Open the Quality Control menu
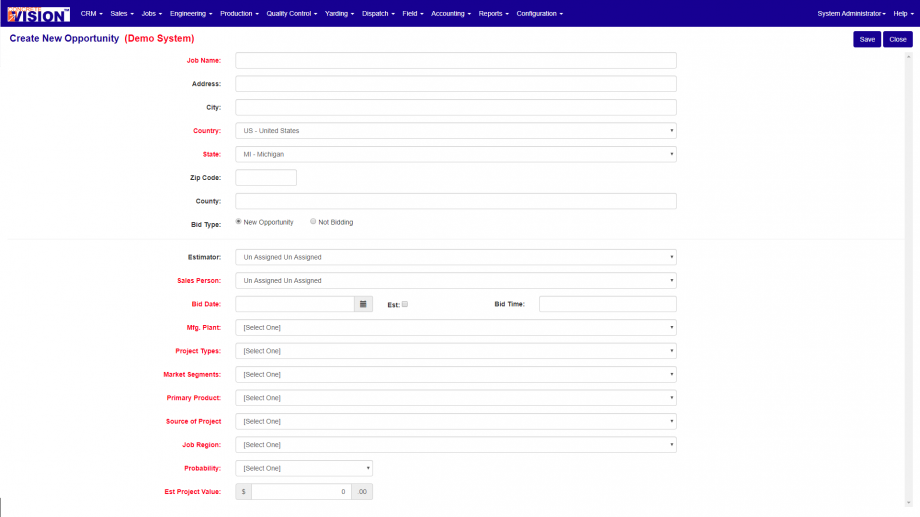The image size is (920, 517). [x=292, y=13]
